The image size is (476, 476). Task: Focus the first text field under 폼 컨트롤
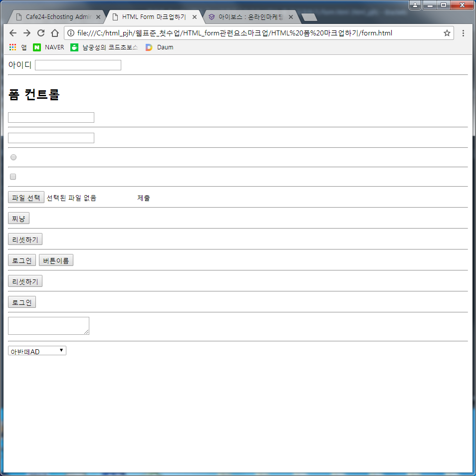[x=51, y=117]
